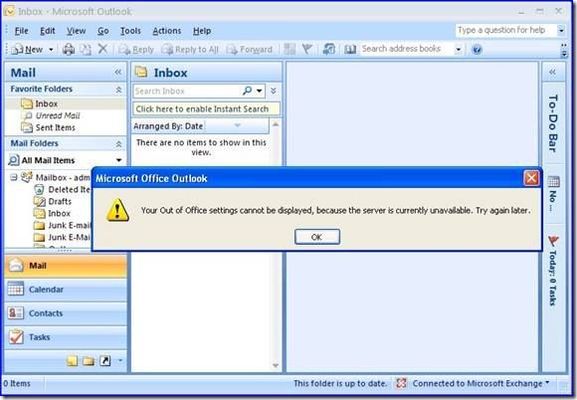Open the Actions menu

[167, 31]
